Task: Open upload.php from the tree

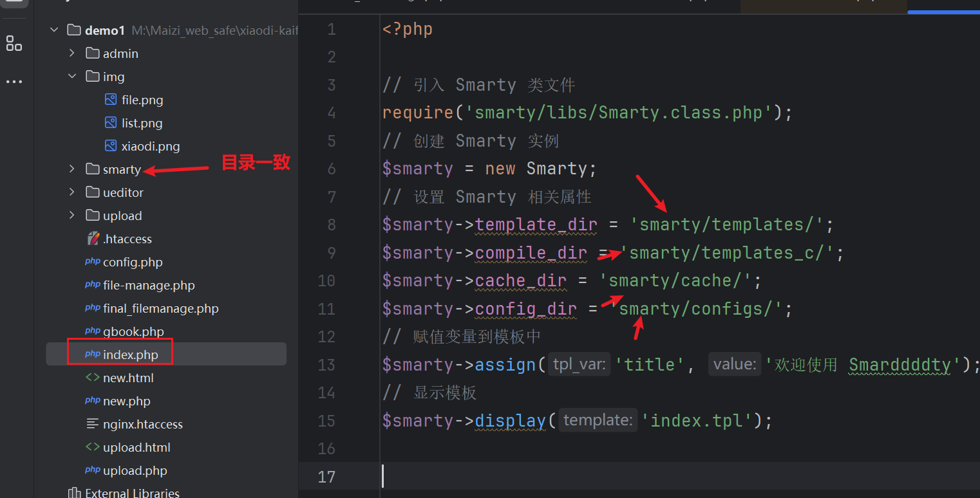Action: click(135, 471)
